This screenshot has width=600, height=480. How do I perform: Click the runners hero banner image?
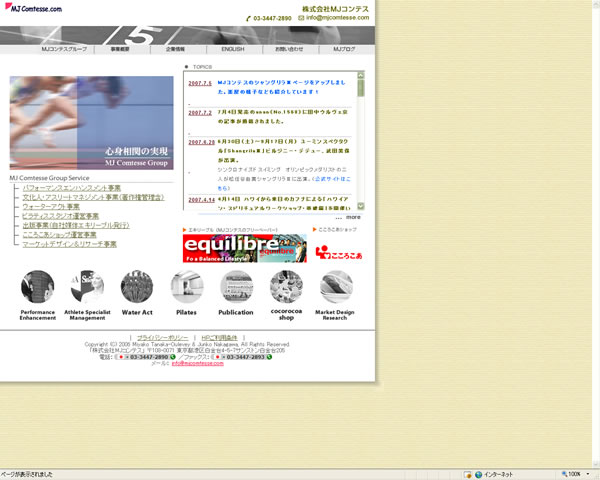coord(91,123)
